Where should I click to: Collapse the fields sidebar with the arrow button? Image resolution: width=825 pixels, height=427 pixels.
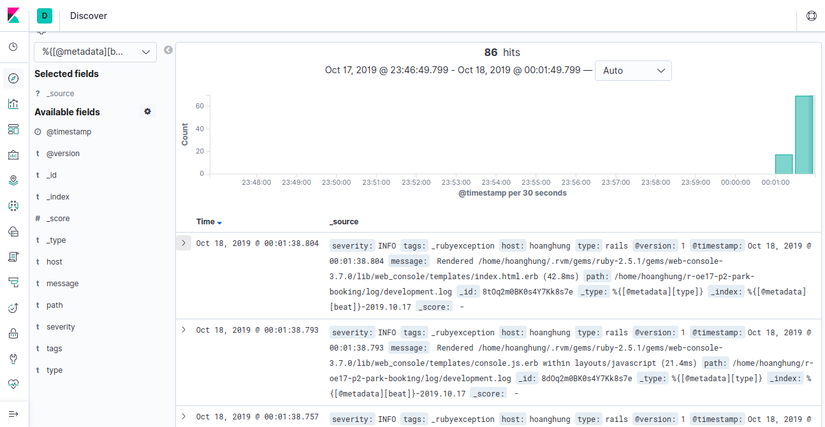pos(168,50)
